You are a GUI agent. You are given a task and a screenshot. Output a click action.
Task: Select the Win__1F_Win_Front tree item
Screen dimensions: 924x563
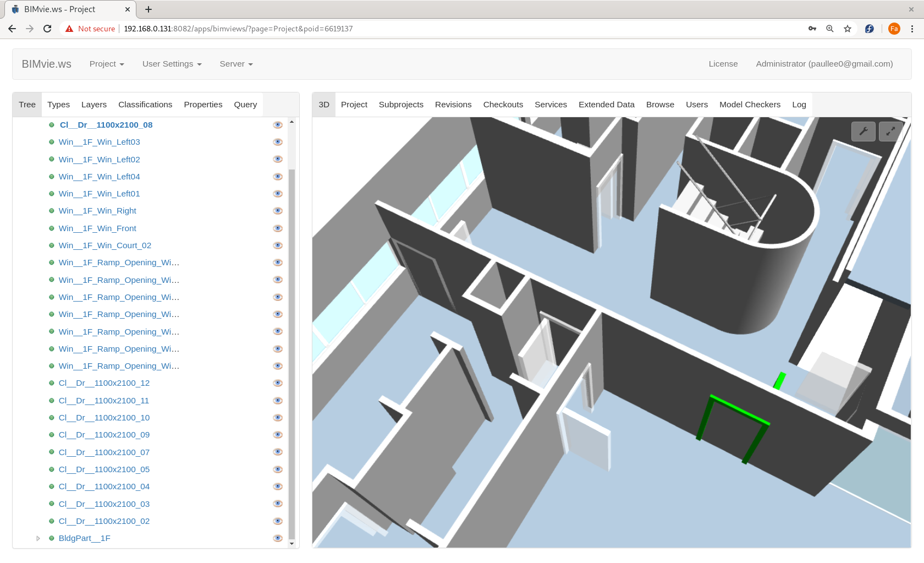(x=97, y=228)
